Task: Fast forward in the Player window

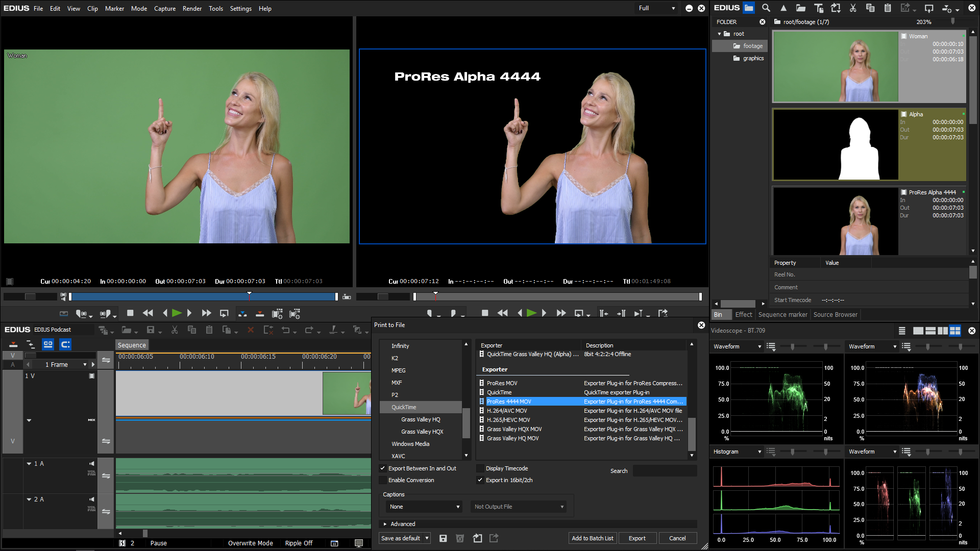Action: (x=206, y=313)
